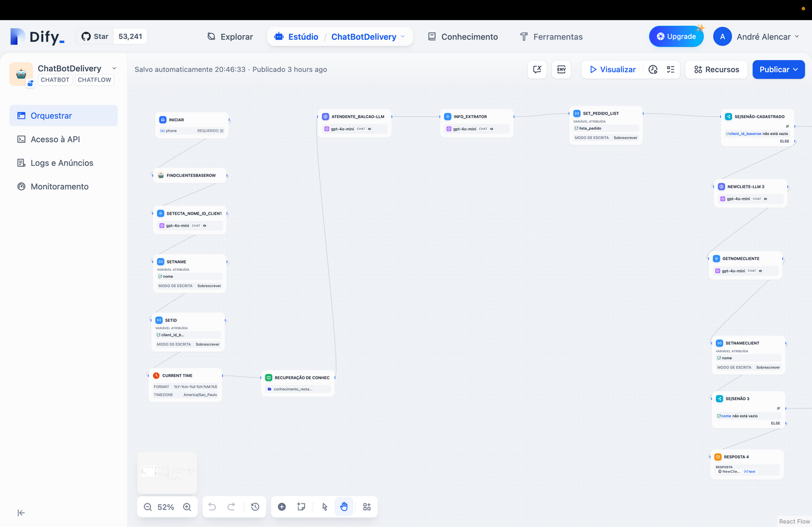Click RECUPERAÇÃO DE CONHEC node icon
The height and width of the screenshot is (527, 812).
pos(269,378)
